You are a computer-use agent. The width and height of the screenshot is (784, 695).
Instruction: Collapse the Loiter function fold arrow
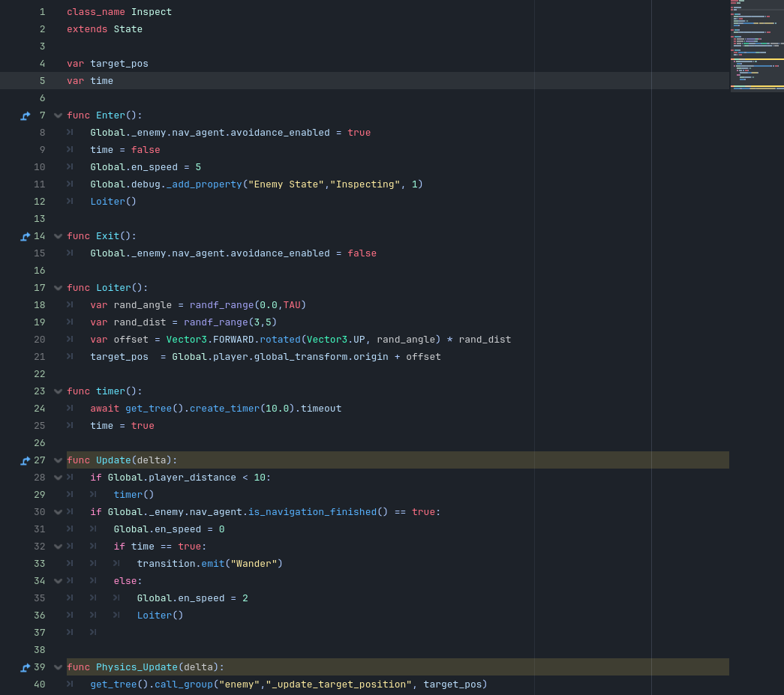click(x=58, y=288)
